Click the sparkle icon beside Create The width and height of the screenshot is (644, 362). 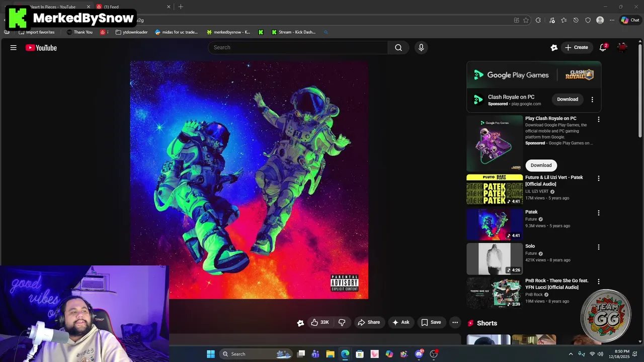[x=554, y=48]
